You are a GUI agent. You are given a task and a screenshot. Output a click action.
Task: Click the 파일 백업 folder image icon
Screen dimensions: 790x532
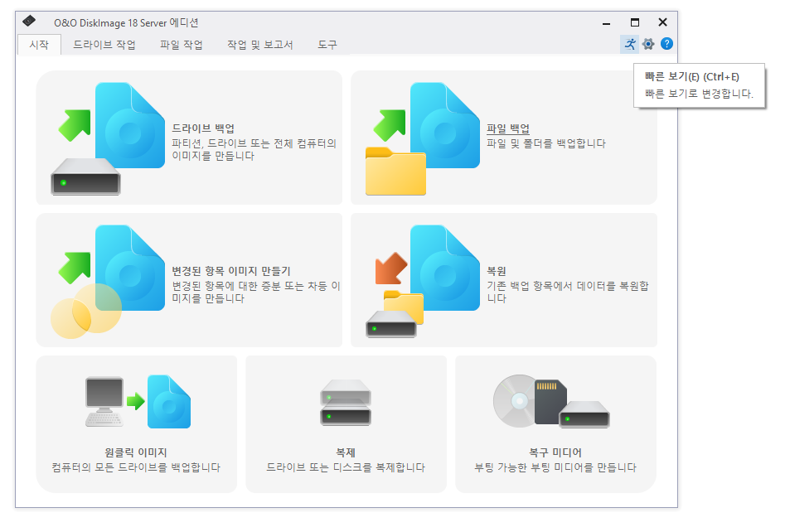click(422, 138)
